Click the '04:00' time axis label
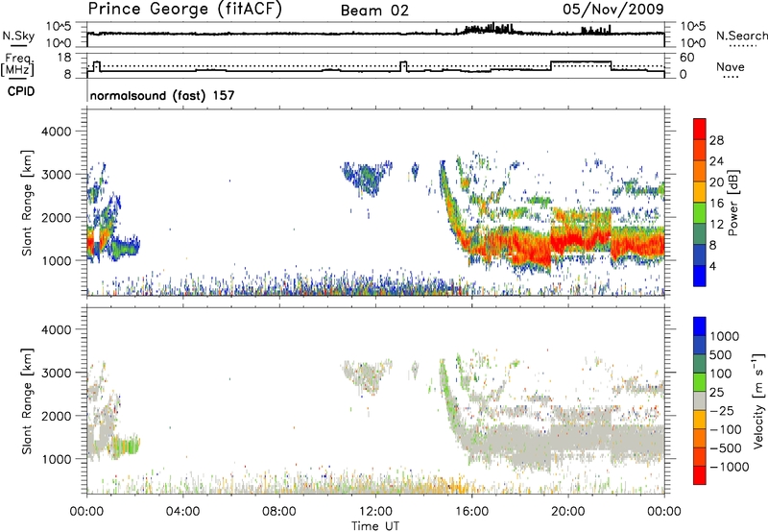 click(x=182, y=512)
